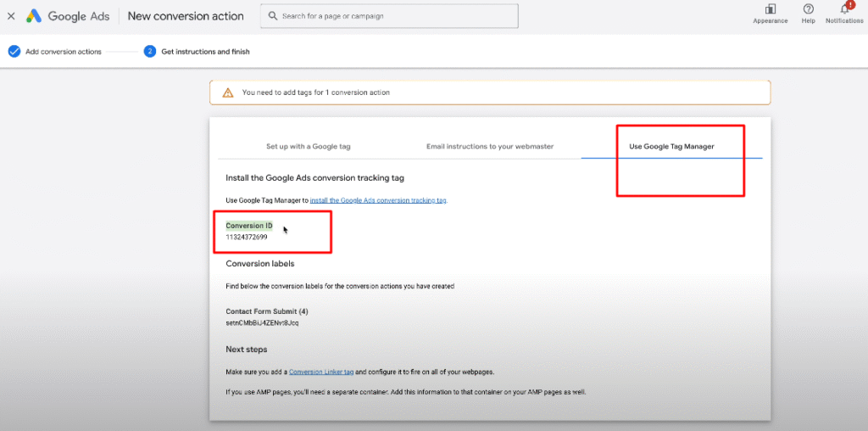Viewport: 868px width, 431px height.
Task: Select the setnCMbBiJ4ZENvt8Jcq conversion label value
Action: 263,322
